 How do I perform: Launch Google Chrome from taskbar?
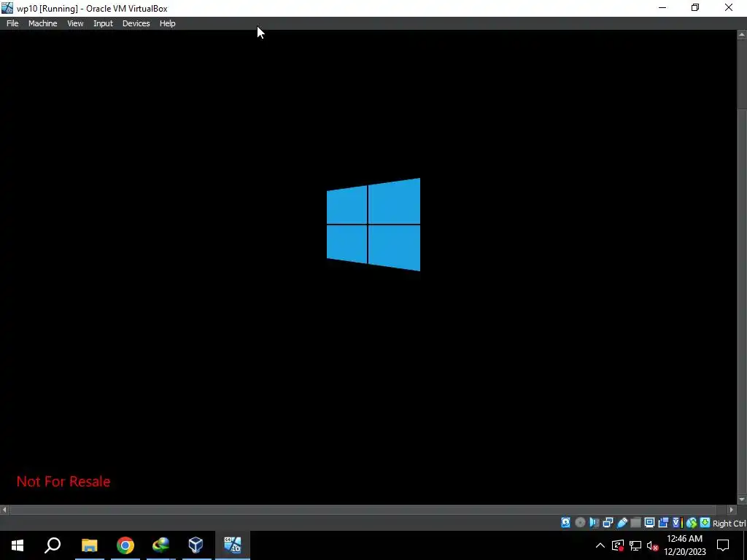(125, 545)
